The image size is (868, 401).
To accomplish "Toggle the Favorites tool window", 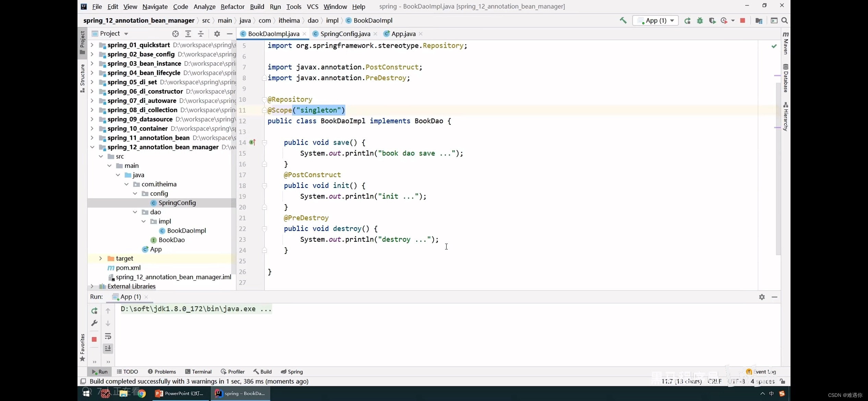I will point(82,348).
